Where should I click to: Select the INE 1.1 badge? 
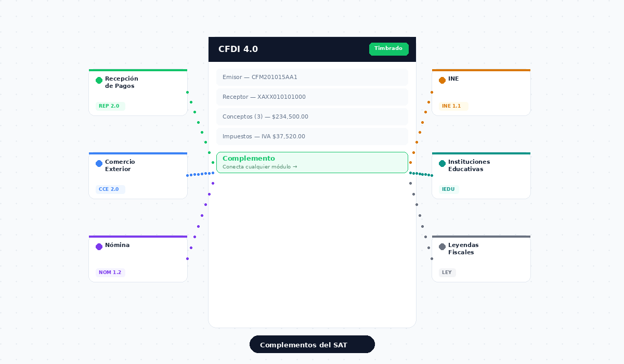pos(452,106)
